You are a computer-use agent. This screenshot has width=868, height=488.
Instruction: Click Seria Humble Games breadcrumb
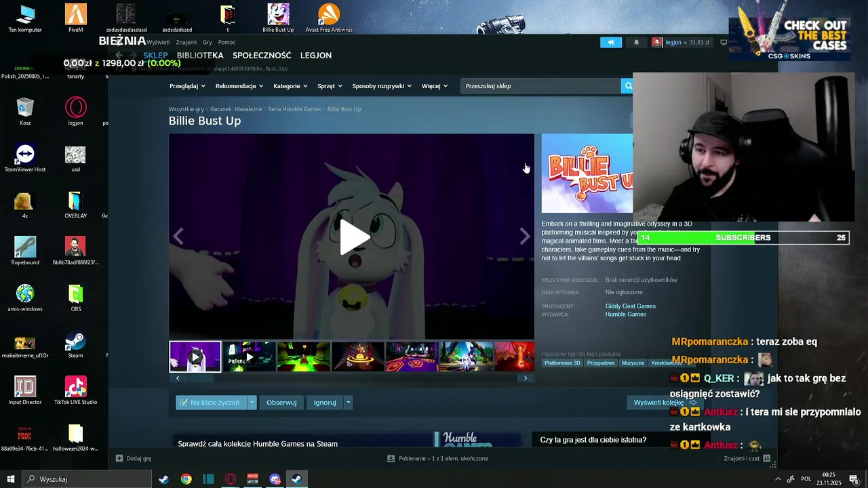click(x=294, y=109)
